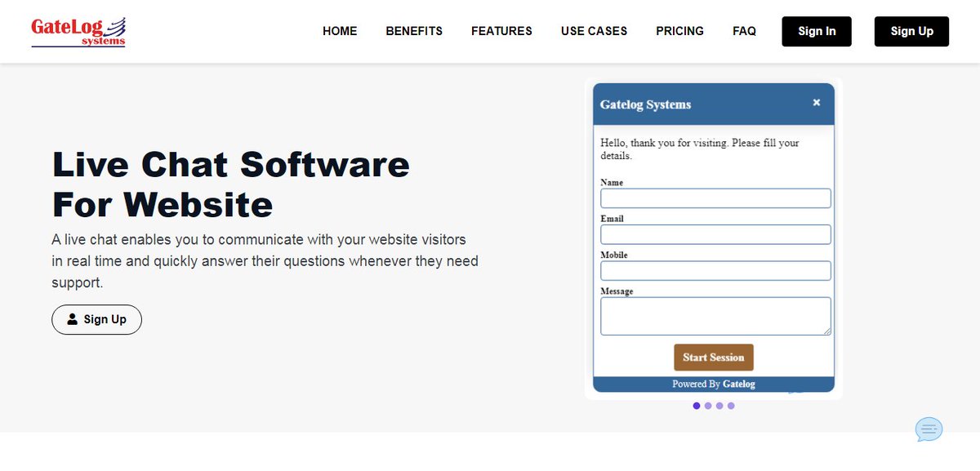This screenshot has height=471, width=980.
Task: Click the person icon on Sign Up button
Action: (x=73, y=319)
